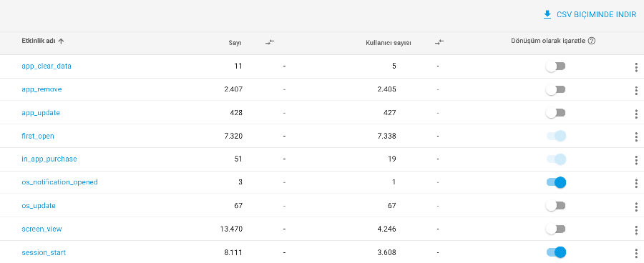The image size is (644, 263).
Task: Open the help icon beside Dönüşüm olarak işaretle
Action: (592, 41)
